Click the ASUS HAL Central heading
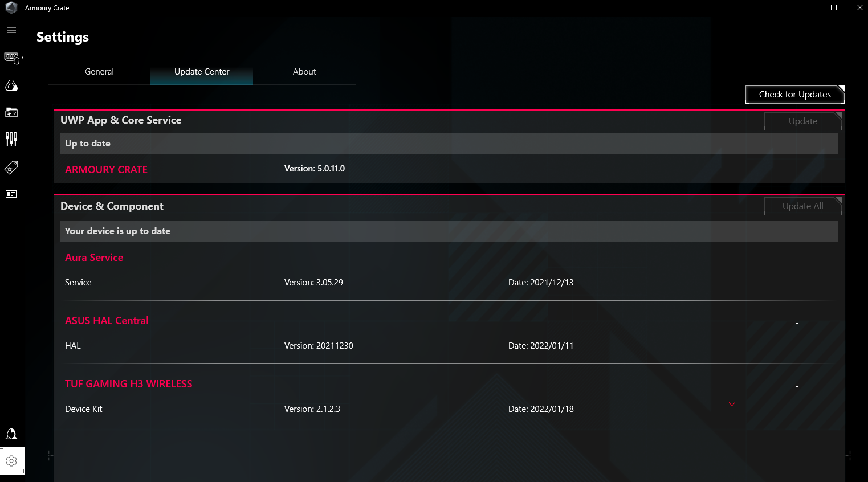This screenshot has width=868, height=482. (x=107, y=321)
